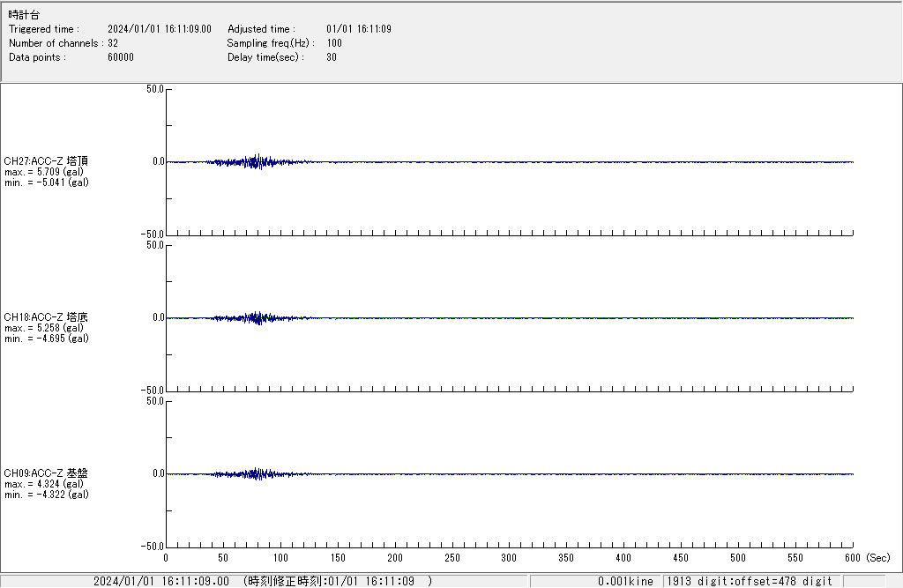
Task: Click the Data points value 60000
Action: tap(120, 57)
